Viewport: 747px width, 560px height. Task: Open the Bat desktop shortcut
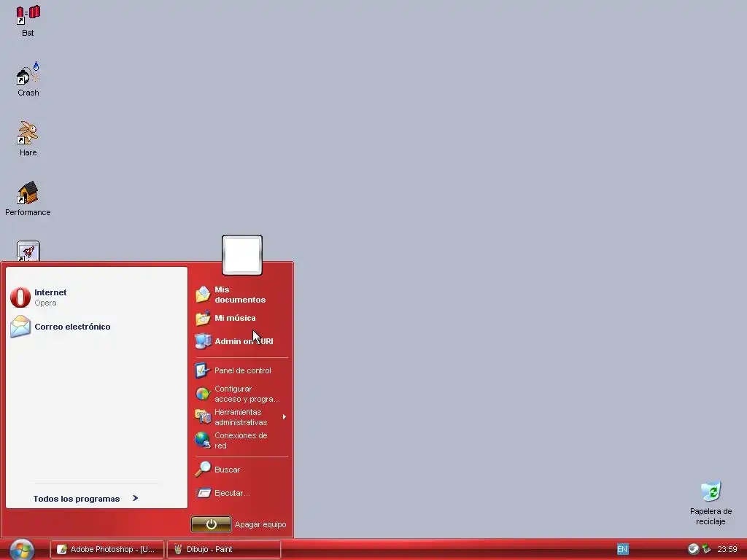tap(28, 20)
